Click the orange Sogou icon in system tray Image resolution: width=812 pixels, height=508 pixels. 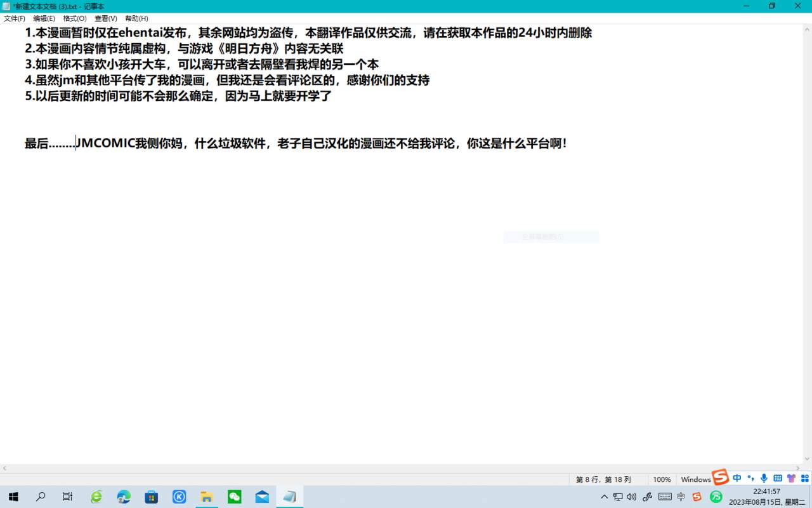point(697,496)
